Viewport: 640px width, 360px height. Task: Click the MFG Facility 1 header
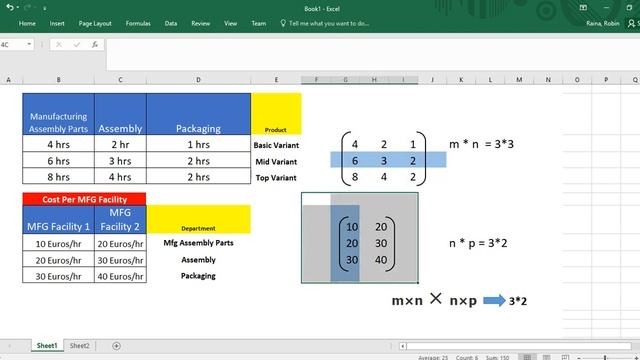(x=58, y=220)
